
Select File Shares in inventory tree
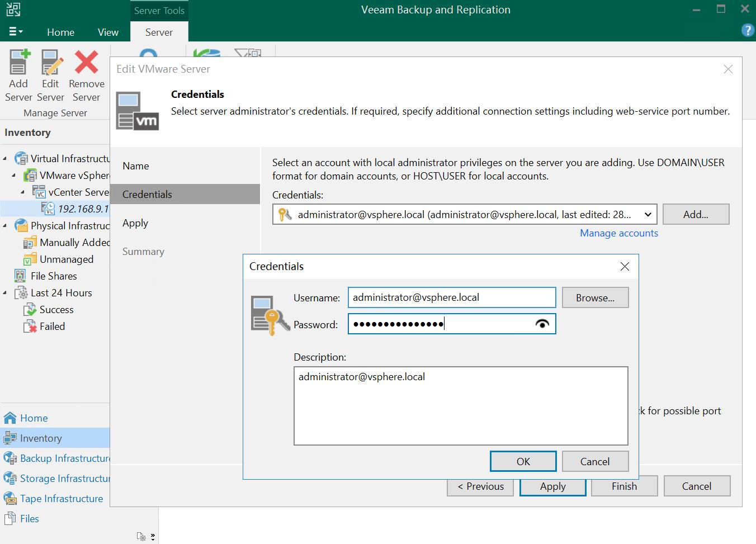pos(54,276)
